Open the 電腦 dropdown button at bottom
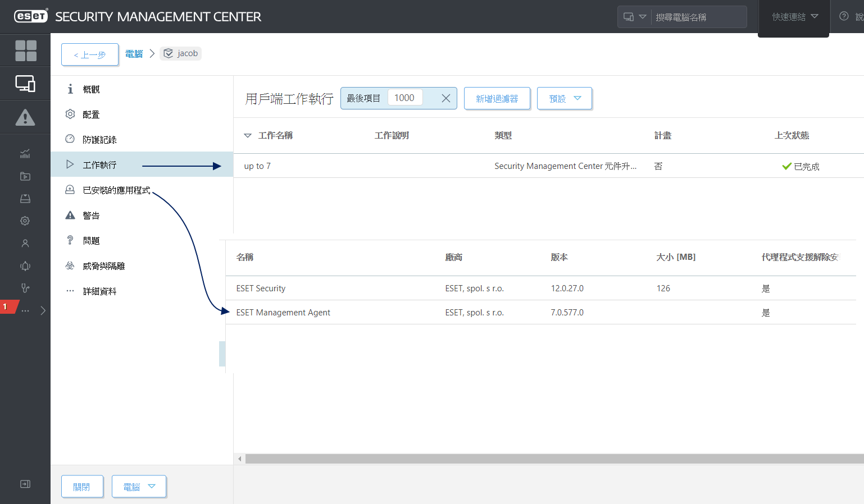This screenshot has height=504, width=864. (139, 487)
